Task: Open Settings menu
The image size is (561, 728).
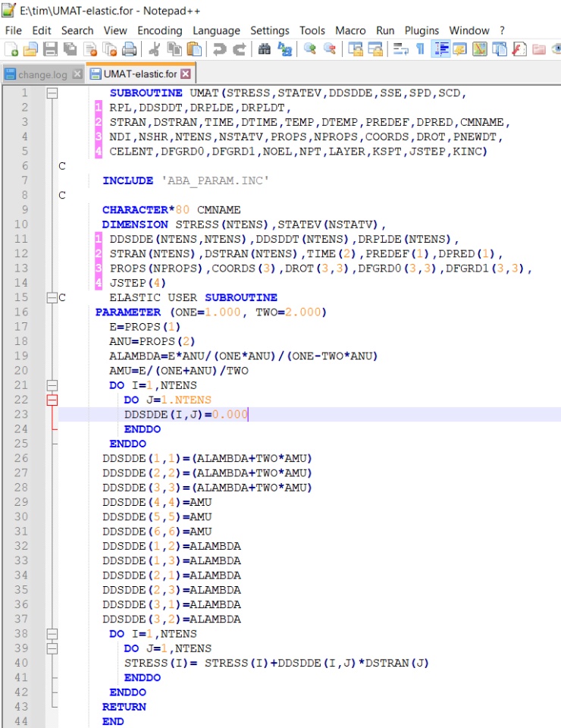Action: point(270,30)
